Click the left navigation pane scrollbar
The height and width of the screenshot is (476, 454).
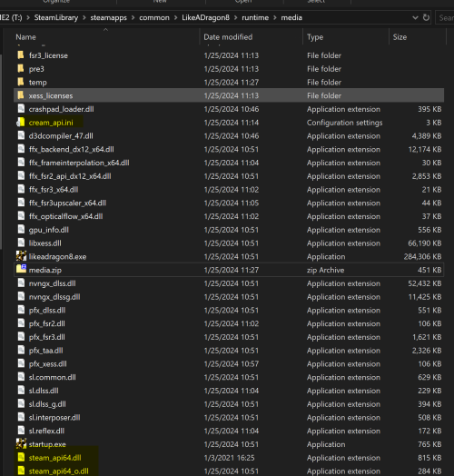coord(1,152)
